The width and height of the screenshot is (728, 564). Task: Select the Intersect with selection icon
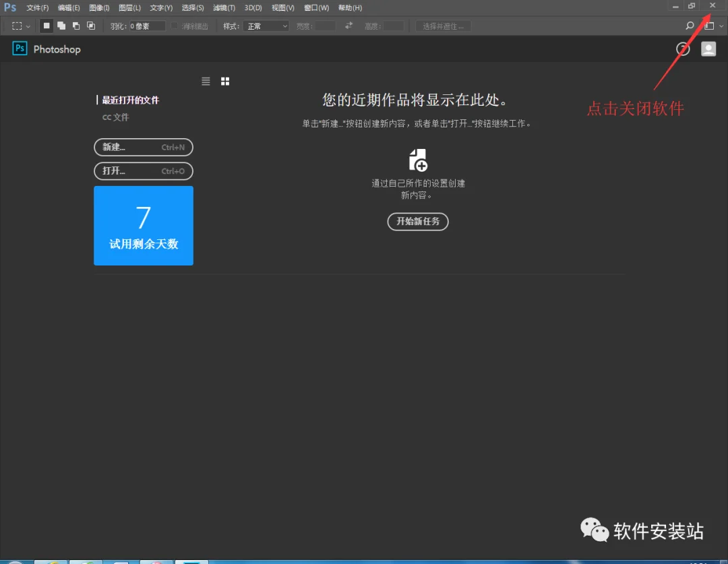pos(91,26)
